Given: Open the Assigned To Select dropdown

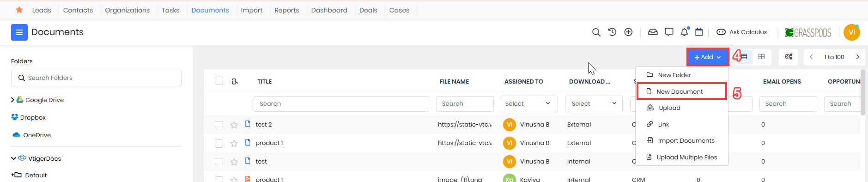Looking at the screenshot, I should tap(529, 103).
